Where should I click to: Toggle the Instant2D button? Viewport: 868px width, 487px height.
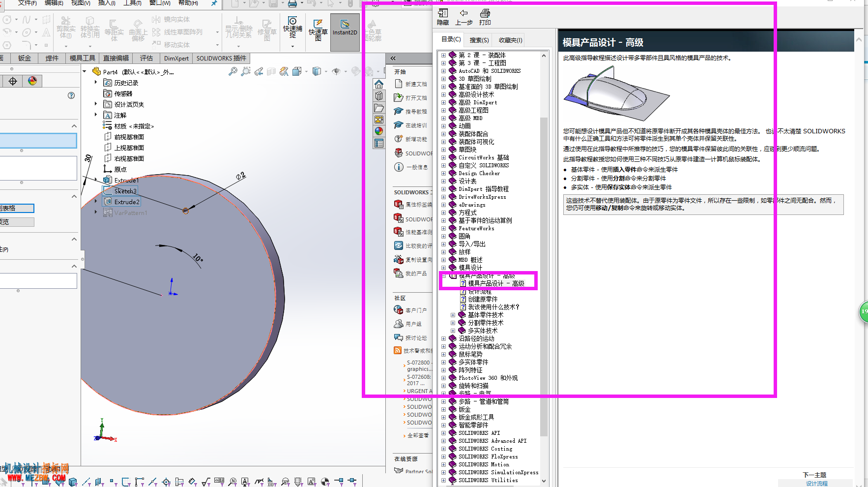point(345,32)
